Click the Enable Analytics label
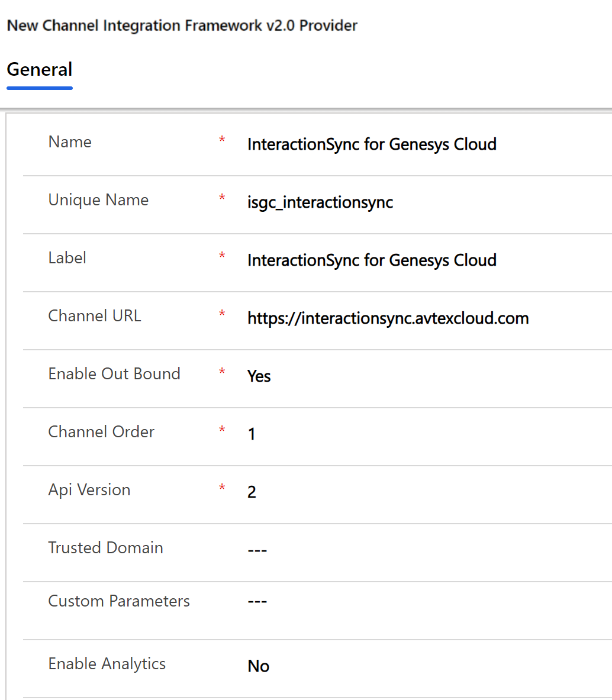Viewport: 612px width, 700px height. coord(107,664)
